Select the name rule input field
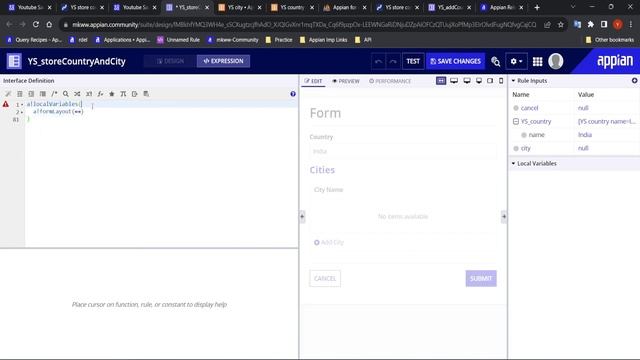 [x=536, y=135]
